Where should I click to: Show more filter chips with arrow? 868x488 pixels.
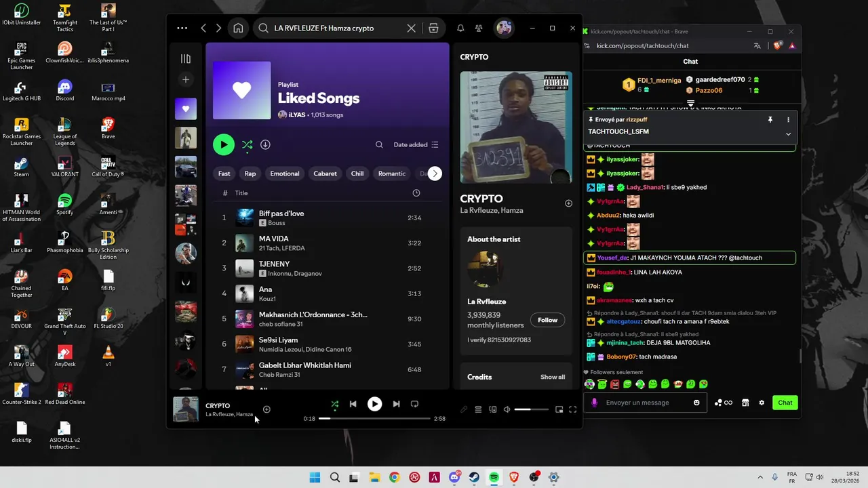435,174
